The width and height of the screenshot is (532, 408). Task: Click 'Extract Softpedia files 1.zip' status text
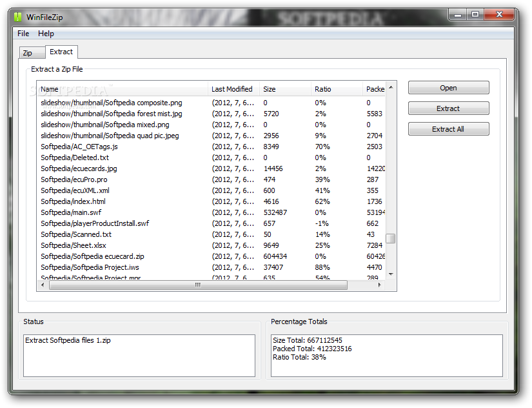point(68,340)
